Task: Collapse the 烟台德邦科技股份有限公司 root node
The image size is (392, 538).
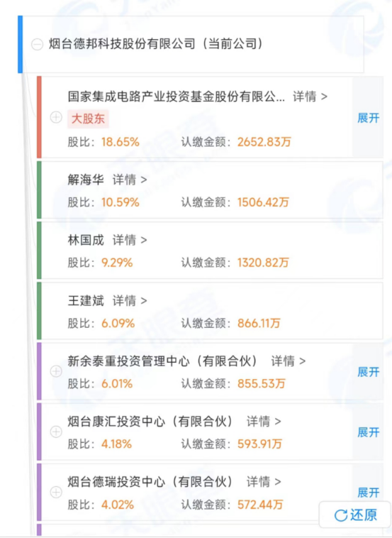Action: click(38, 45)
